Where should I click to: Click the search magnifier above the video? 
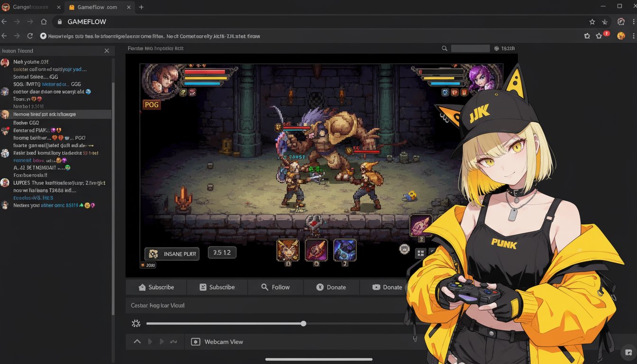tap(445, 48)
